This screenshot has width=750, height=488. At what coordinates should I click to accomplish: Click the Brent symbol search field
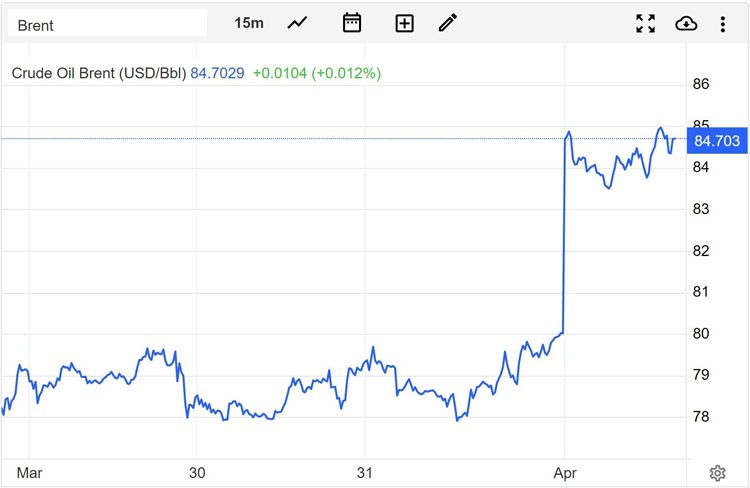click(x=106, y=24)
